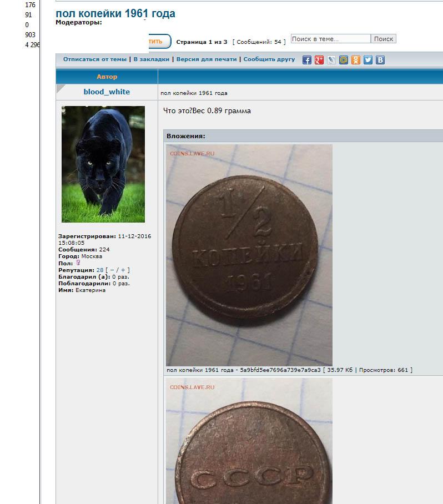Click the 'Поиск' search button

click(x=384, y=39)
